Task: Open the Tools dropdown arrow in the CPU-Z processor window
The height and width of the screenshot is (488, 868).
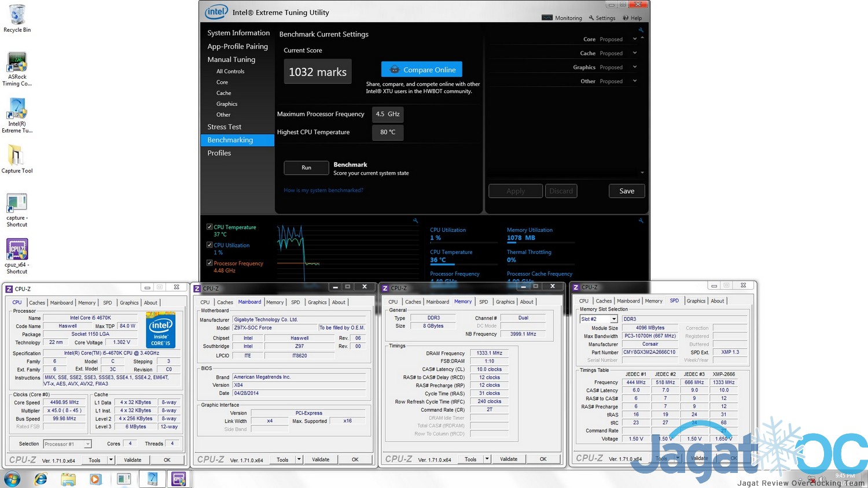Action: (x=112, y=460)
